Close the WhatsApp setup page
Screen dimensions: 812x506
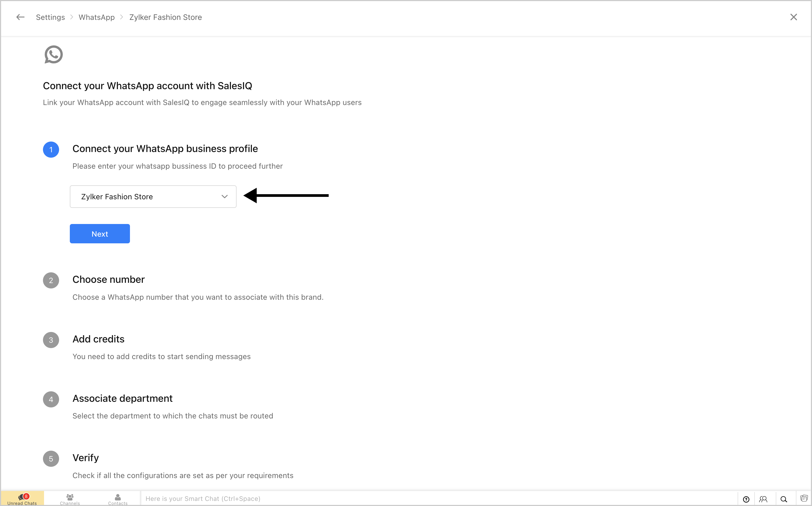pos(793,17)
